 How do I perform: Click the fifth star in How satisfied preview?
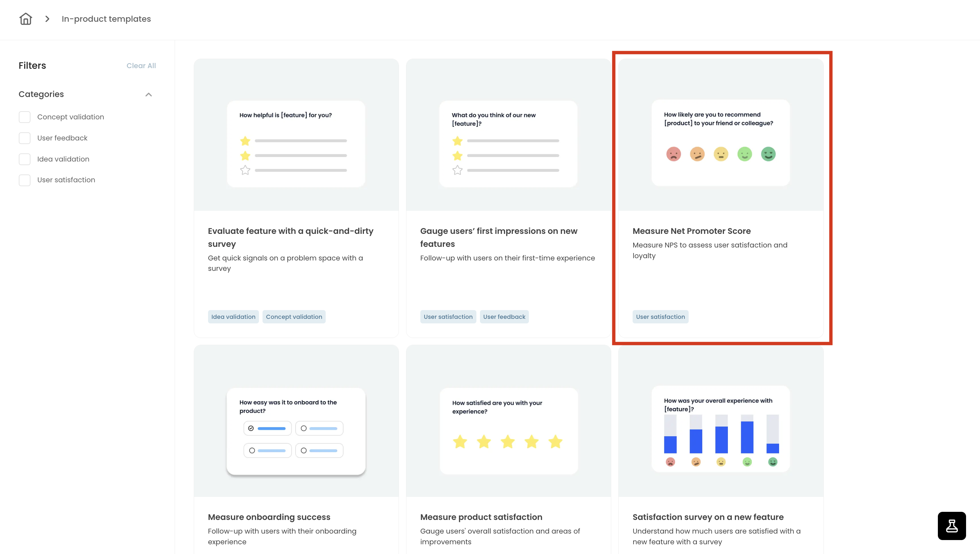[x=555, y=442]
